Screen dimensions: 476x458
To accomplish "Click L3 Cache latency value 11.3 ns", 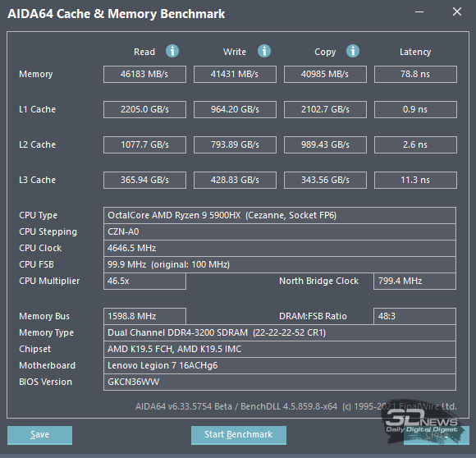I will click(x=415, y=180).
